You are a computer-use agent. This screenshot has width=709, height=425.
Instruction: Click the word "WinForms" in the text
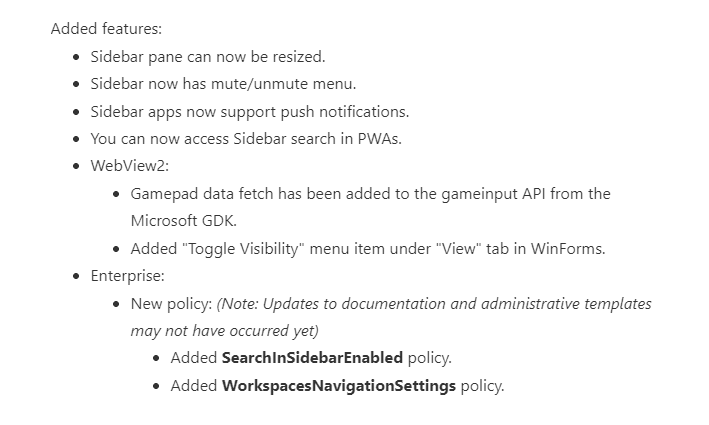(x=567, y=249)
